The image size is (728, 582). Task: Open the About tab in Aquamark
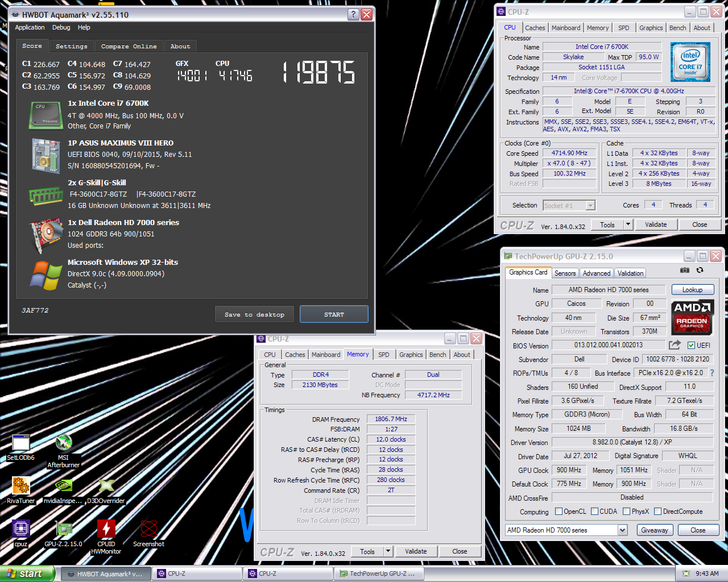point(180,46)
